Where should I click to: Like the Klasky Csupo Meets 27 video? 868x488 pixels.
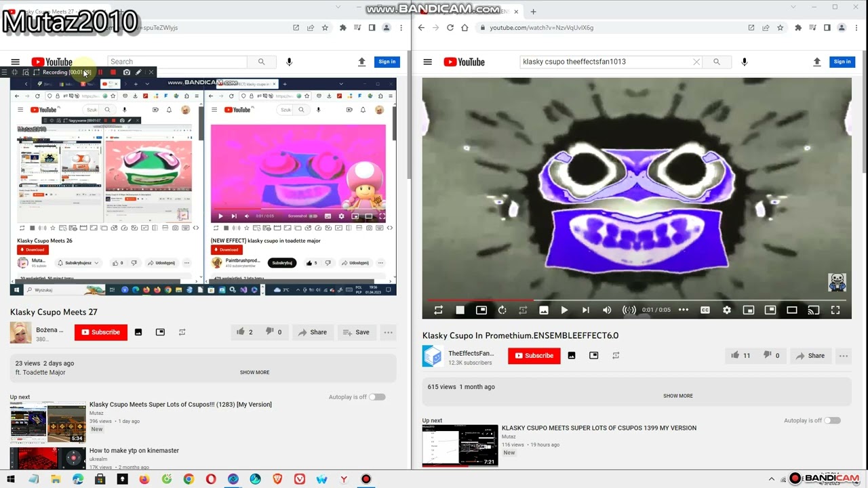(x=244, y=332)
